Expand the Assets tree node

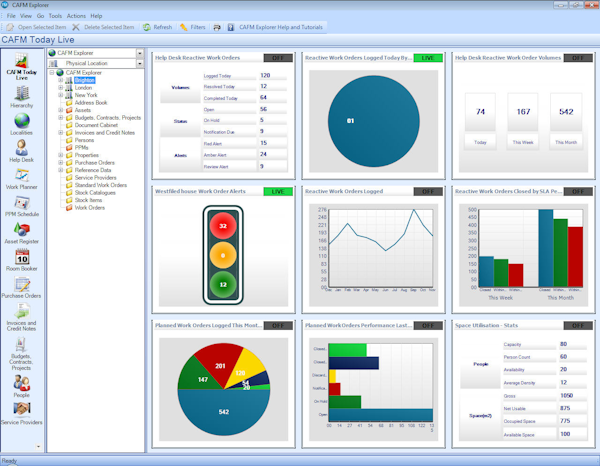click(60, 110)
